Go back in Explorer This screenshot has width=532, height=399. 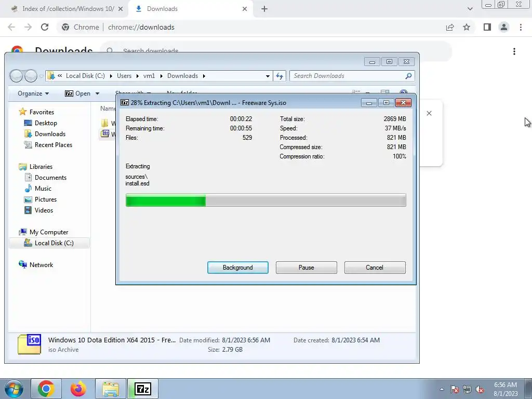pyautogui.click(x=16, y=76)
